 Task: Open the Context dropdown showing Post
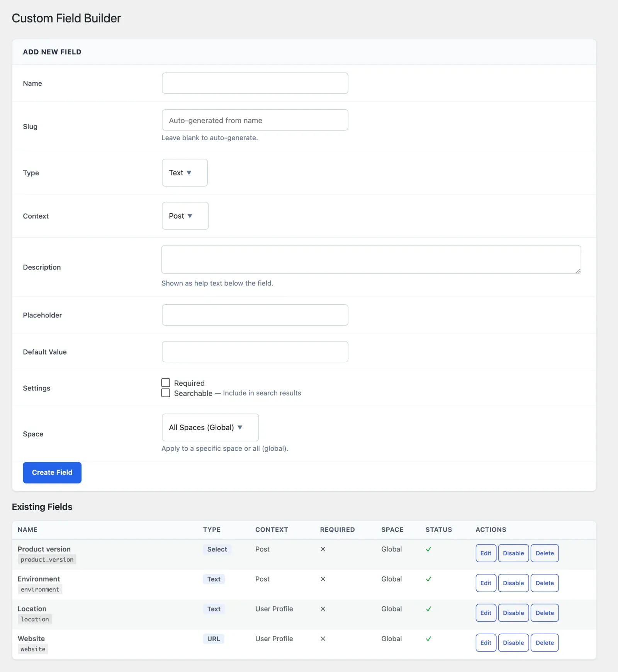click(185, 216)
